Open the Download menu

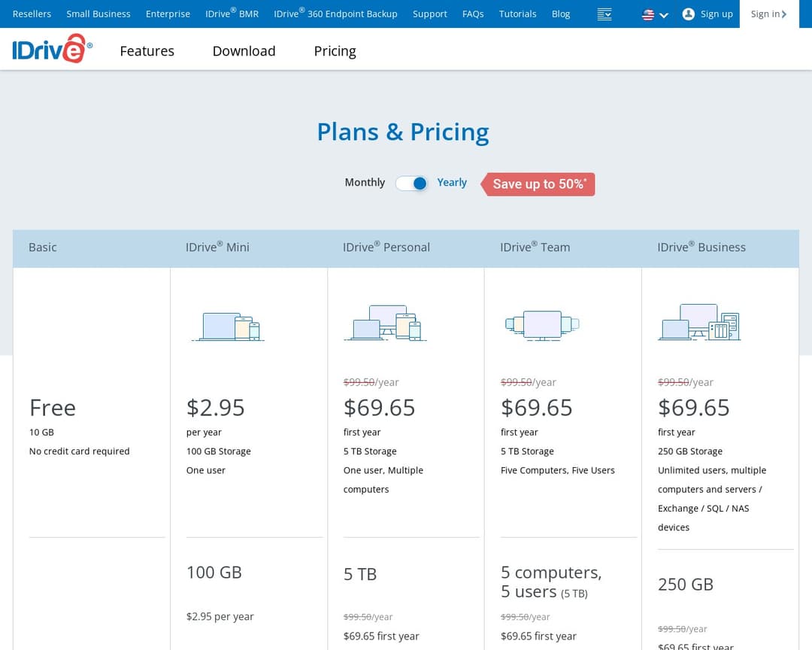pos(244,51)
